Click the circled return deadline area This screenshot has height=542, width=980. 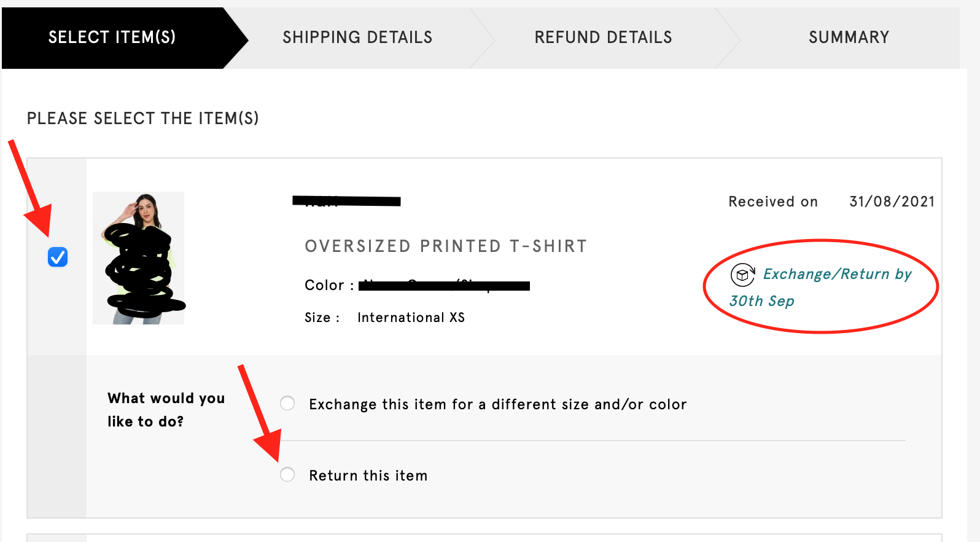pos(820,286)
